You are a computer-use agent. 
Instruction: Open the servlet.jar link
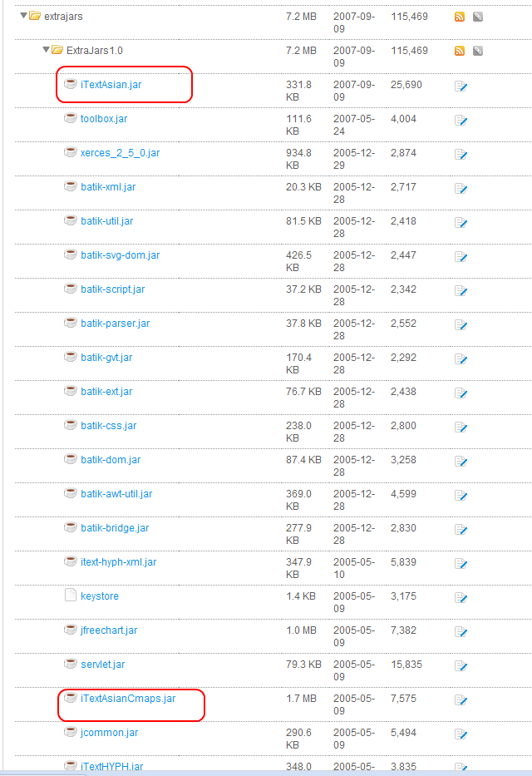pyautogui.click(x=103, y=665)
